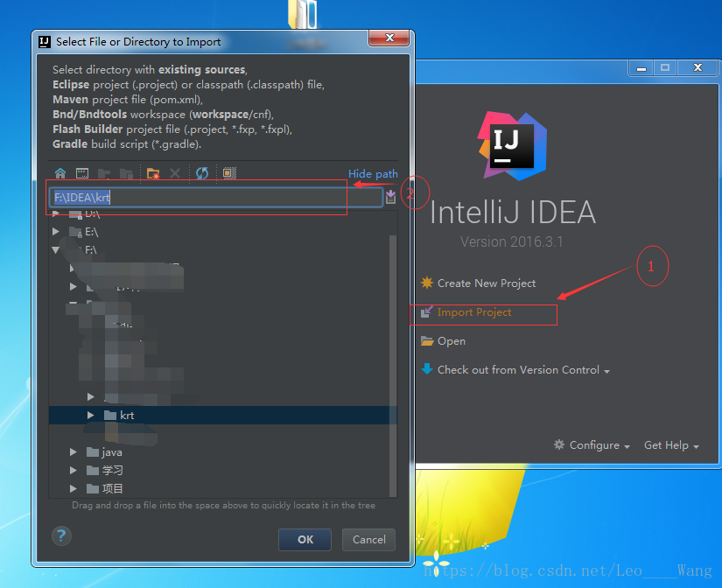Select the E:\ drive label
This screenshot has height=588, width=722.
[x=91, y=232]
